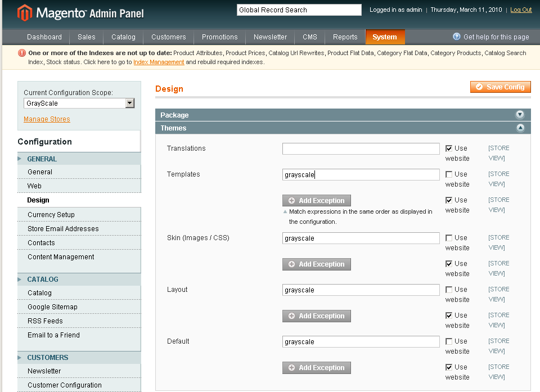This screenshot has height=392, width=540.
Task: Click the Layout input field
Action: [x=361, y=290]
